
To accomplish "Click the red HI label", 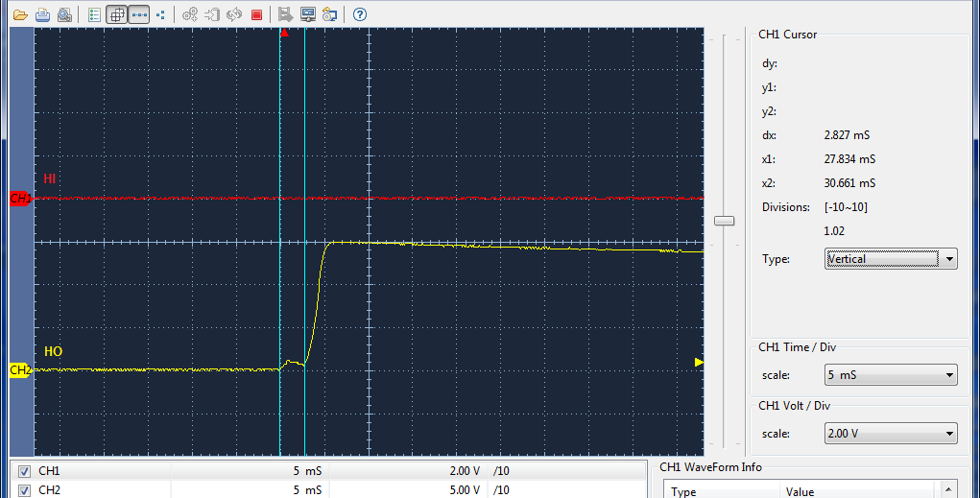I will [49, 178].
